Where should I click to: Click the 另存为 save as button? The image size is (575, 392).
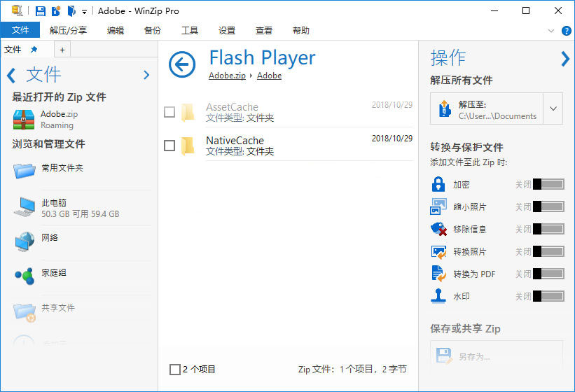tap(497, 356)
